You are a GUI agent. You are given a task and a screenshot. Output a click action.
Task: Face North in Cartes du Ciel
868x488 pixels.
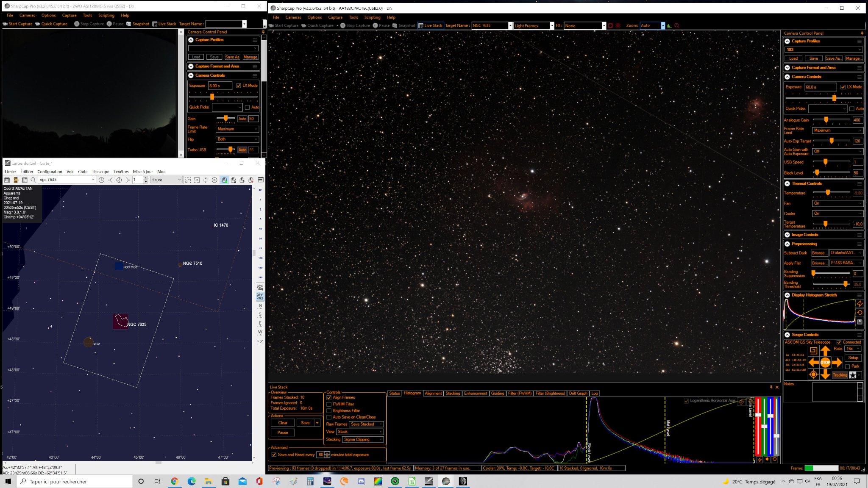(x=260, y=305)
